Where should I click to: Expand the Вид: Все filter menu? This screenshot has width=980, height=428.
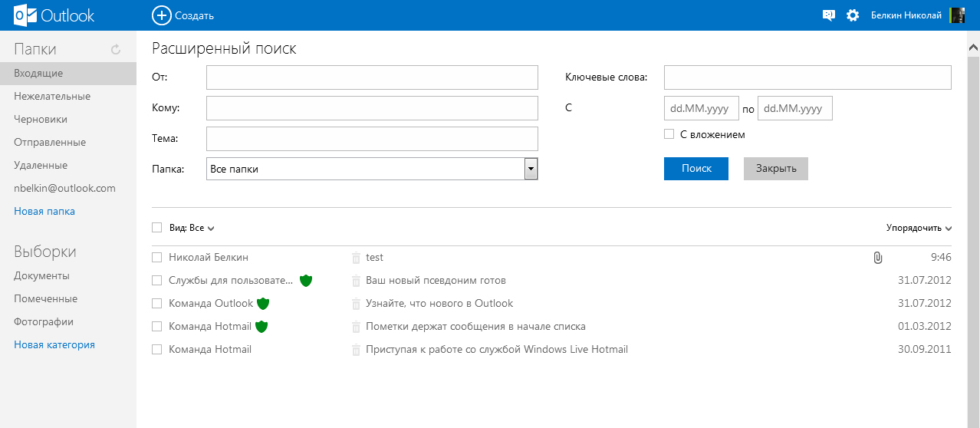click(192, 228)
